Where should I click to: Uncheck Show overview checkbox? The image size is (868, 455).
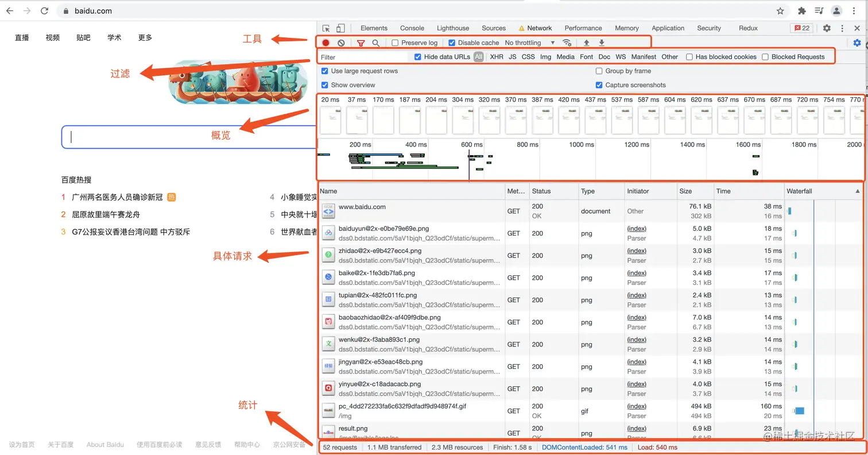click(325, 85)
